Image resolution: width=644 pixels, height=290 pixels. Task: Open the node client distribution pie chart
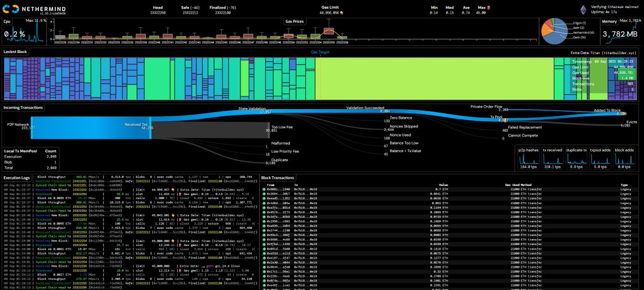554,32
